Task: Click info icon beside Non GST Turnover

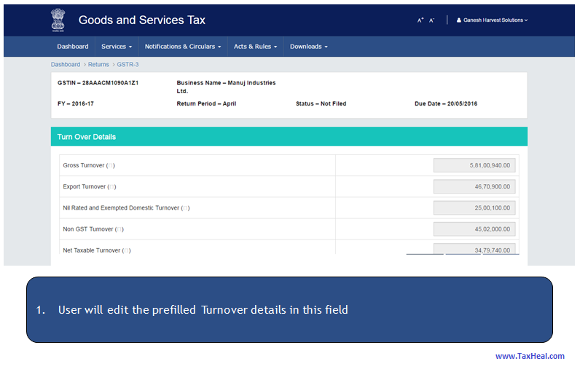Action: click(x=119, y=229)
